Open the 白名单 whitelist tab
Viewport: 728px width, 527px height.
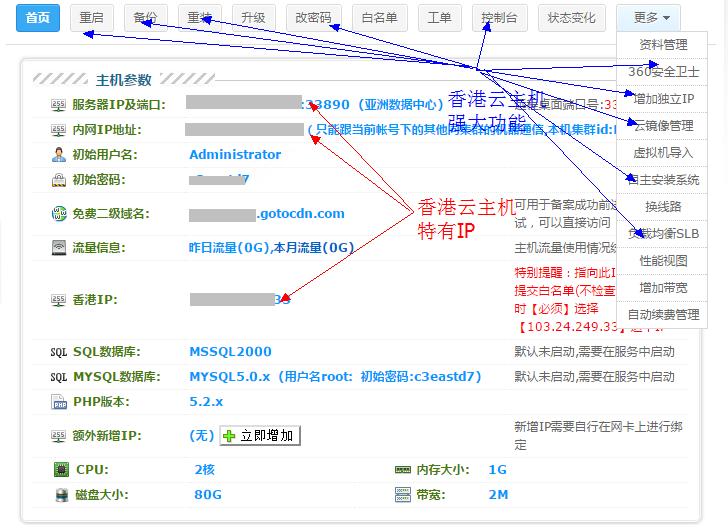tap(380, 18)
